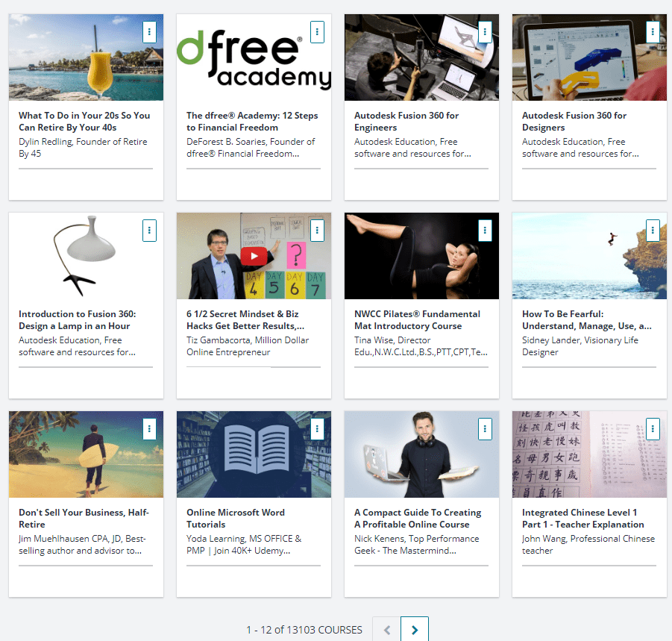Screen dimensions: 672x641
Task: Expand options for Online Microsoft Word Tutorials card
Action: [x=317, y=429]
